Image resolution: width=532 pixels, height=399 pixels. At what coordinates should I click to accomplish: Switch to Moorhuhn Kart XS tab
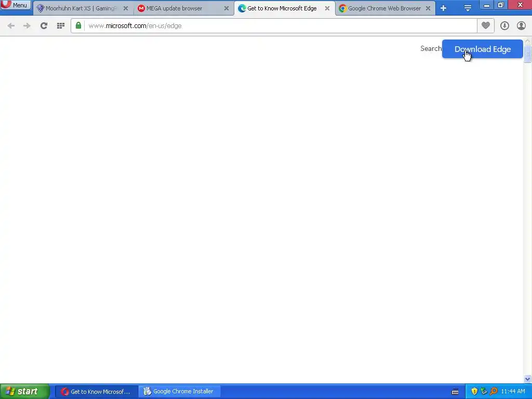pos(83,8)
